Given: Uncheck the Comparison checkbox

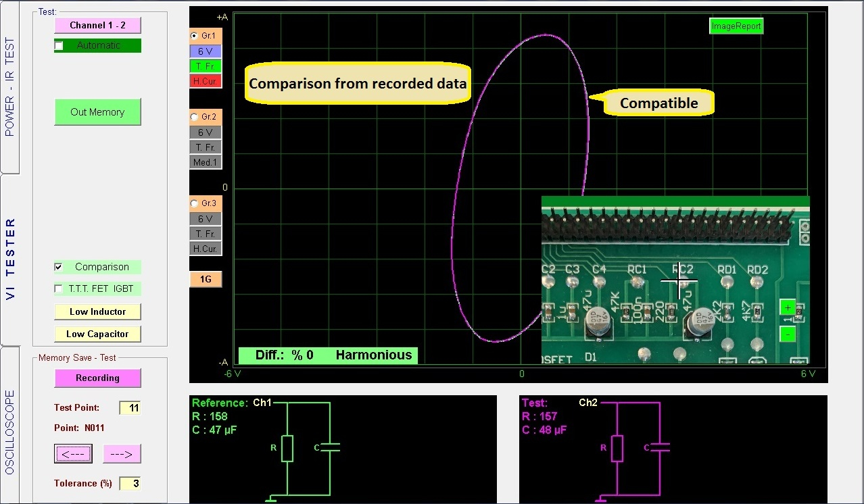Looking at the screenshot, I should pyautogui.click(x=59, y=268).
